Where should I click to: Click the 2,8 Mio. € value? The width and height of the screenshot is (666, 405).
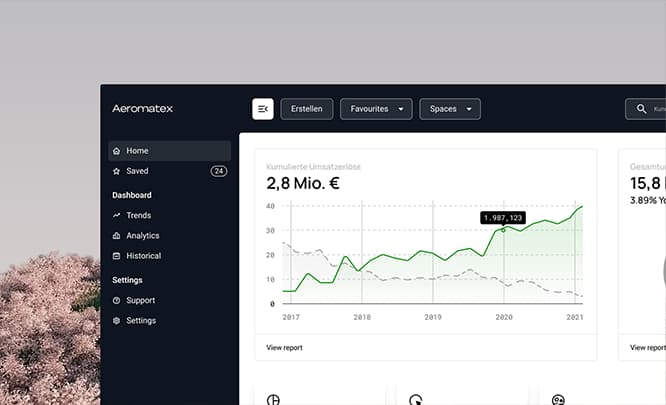point(303,183)
